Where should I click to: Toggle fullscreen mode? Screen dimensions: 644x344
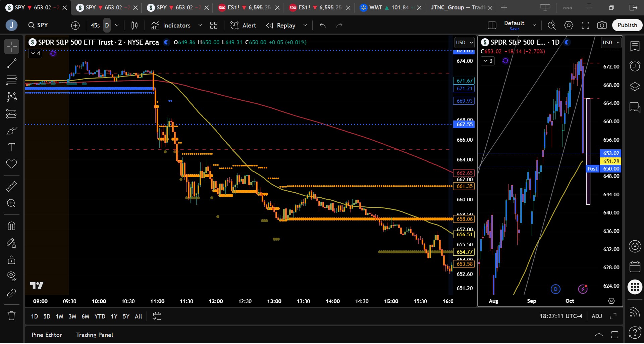pos(585,26)
